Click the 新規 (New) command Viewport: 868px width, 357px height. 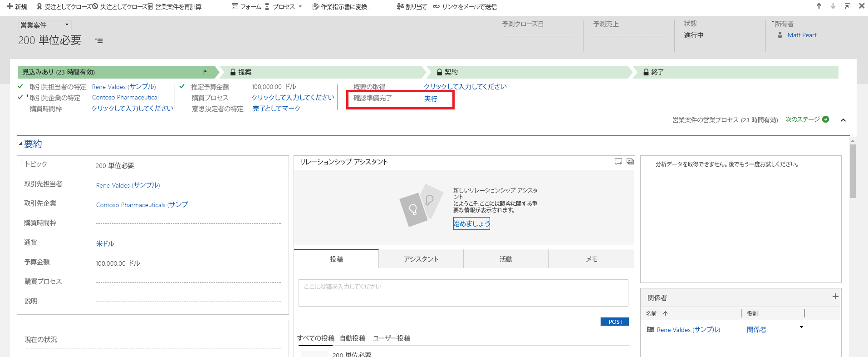17,7
